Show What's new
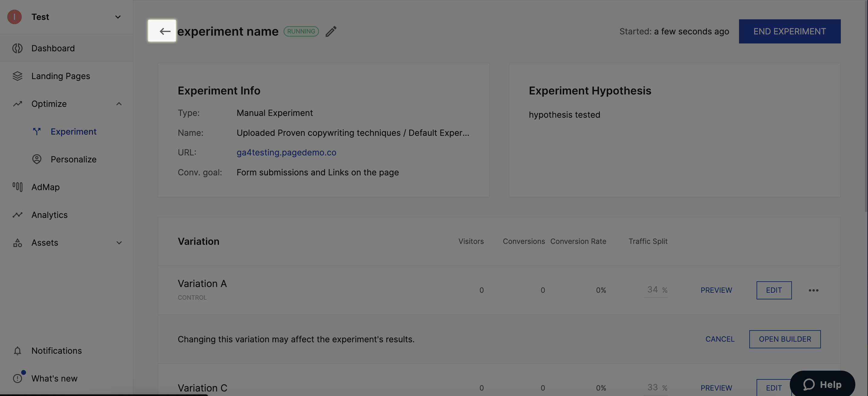The height and width of the screenshot is (396, 868). click(66, 378)
